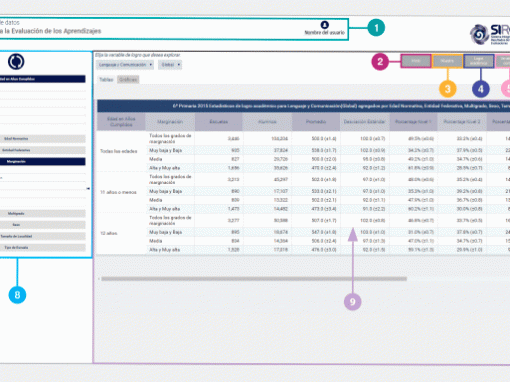Click the Inicio button
Image resolution: width=510 pixels, height=382 pixels.
coord(416,61)
